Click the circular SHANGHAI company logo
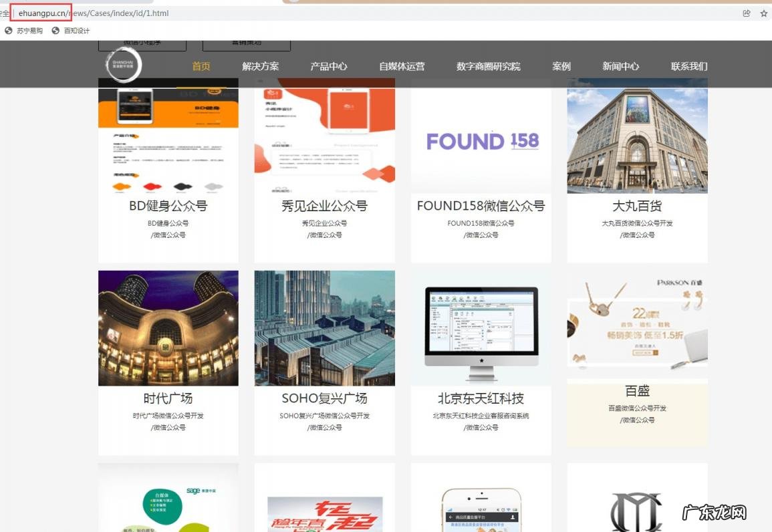This screenshot has height=532, width=772. [123, 65]
